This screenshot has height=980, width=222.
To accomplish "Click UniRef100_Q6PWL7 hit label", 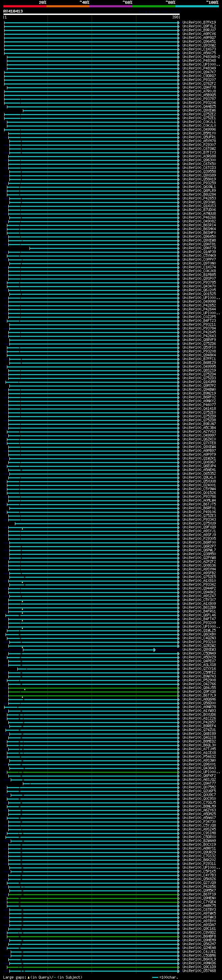I will [x=199, y=550].
